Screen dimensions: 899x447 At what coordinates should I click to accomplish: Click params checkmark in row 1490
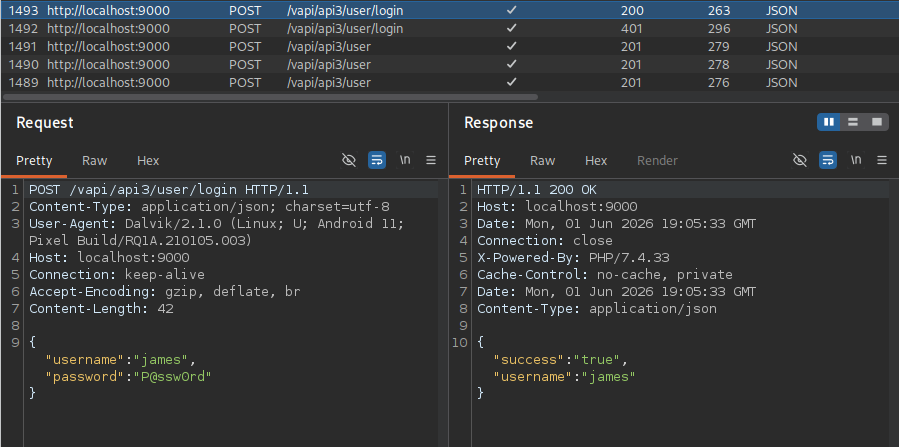coord(512,64)
